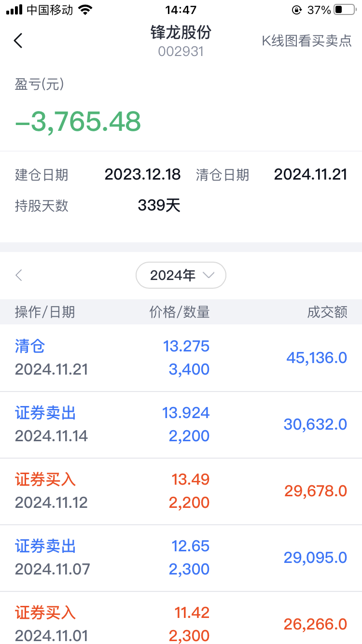Open the 2024年 year dropdown
The width and height of the screenshot is (362, 644).
pyautogui.click(x=181, y=275)
